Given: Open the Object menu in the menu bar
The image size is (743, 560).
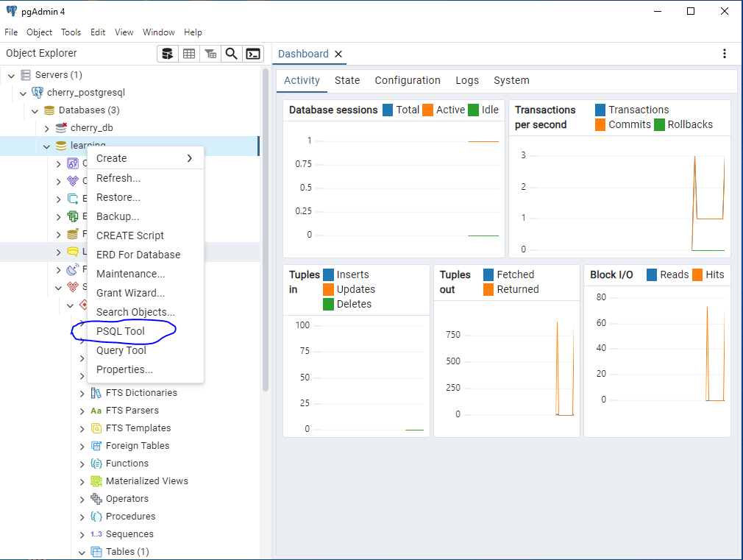Looking at the screenshot, I should (x=39, y=32).
